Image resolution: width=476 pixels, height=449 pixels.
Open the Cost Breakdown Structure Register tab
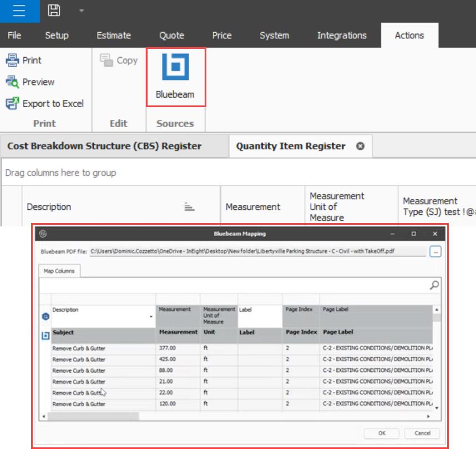click(x=104, y=147)
